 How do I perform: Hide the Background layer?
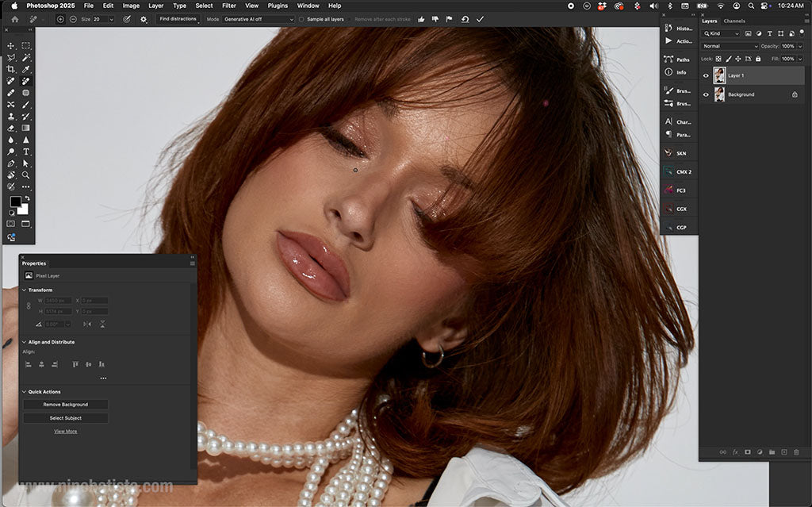(705, 94)
